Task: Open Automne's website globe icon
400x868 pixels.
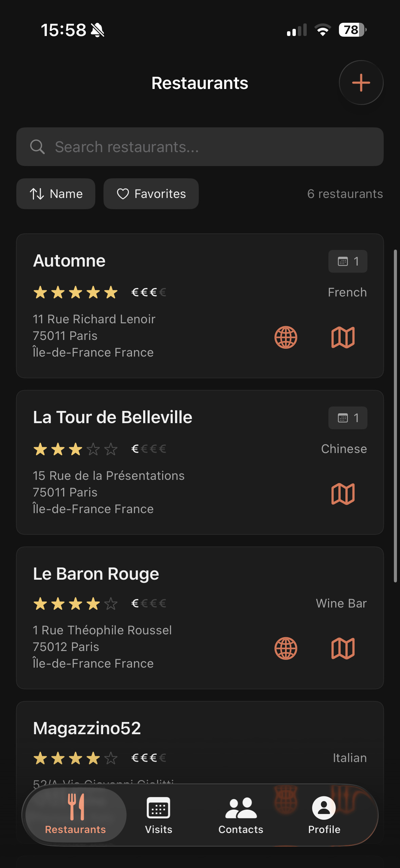Action: click(x=286, y=337)
